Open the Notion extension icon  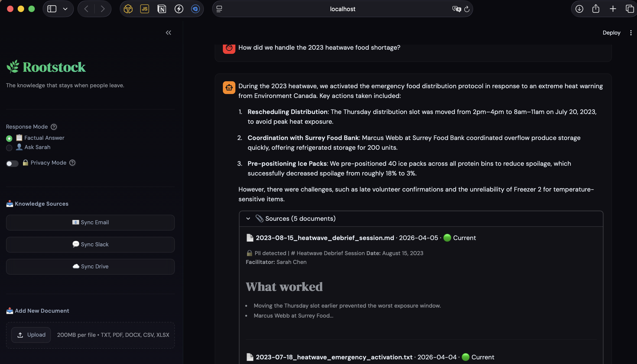(x=162, y=9)
